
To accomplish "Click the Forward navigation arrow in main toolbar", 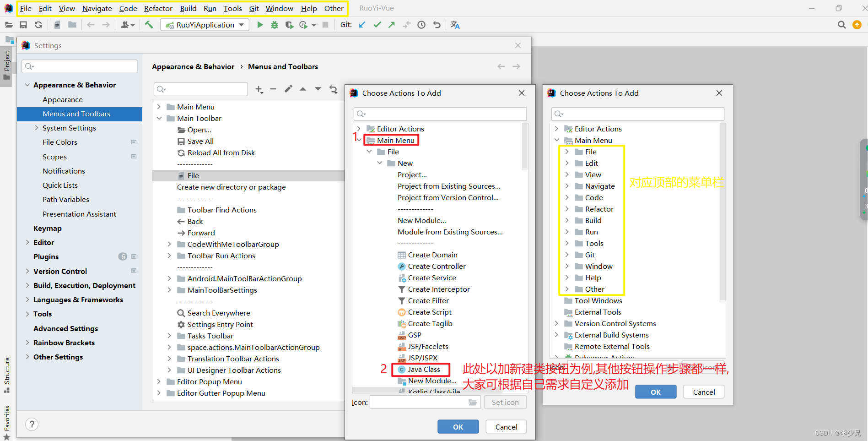I will pos(106,25).
